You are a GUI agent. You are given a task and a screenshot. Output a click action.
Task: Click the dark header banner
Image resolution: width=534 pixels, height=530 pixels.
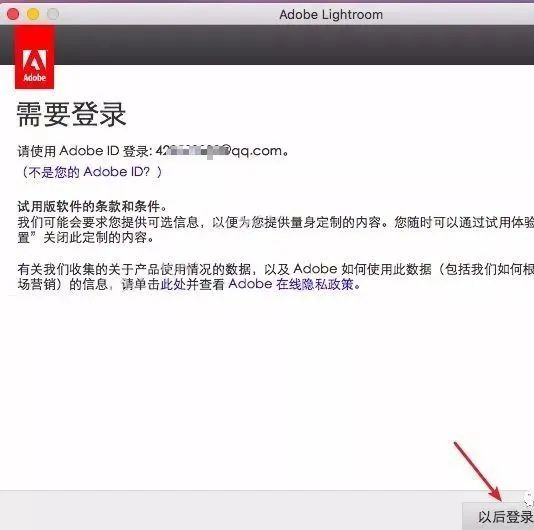(x=293, y=45)
